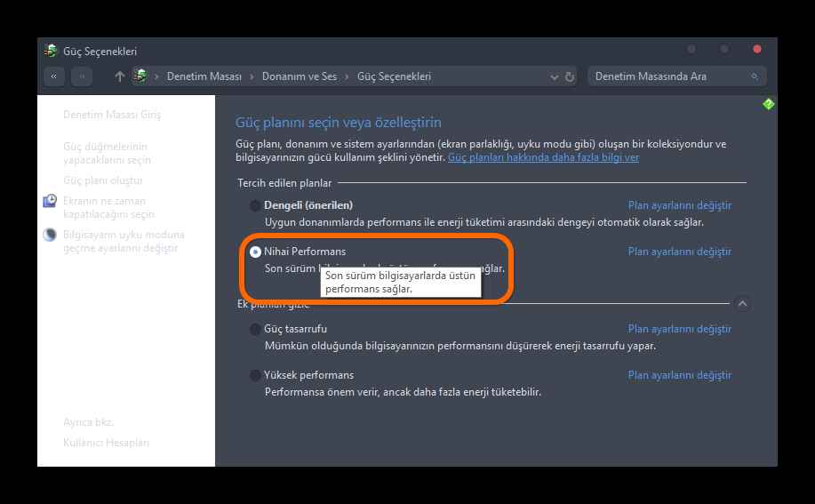Select the Yüksek performans power plan
Viewport: 815px width, 504px height.
coord(255,375)
